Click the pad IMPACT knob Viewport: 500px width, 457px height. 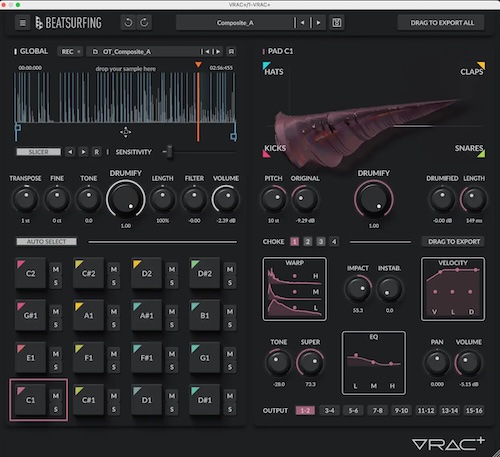pos(358,288)
